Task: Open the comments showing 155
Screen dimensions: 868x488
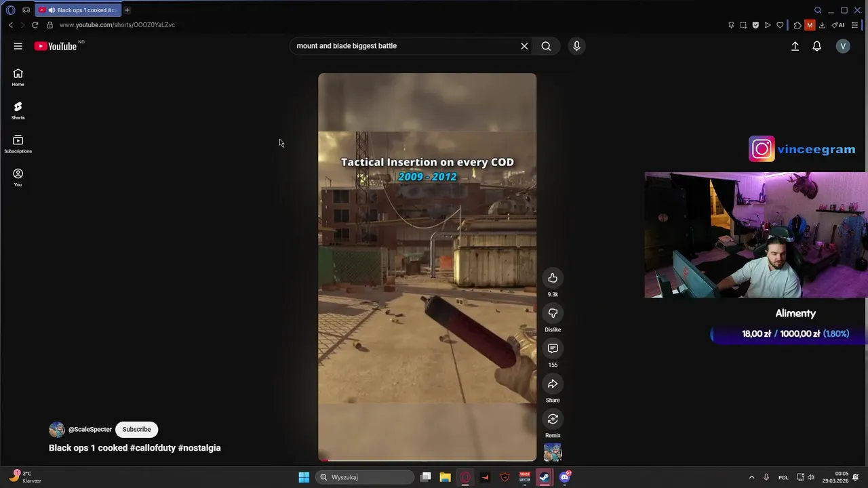Action: [x=553, y=348]
